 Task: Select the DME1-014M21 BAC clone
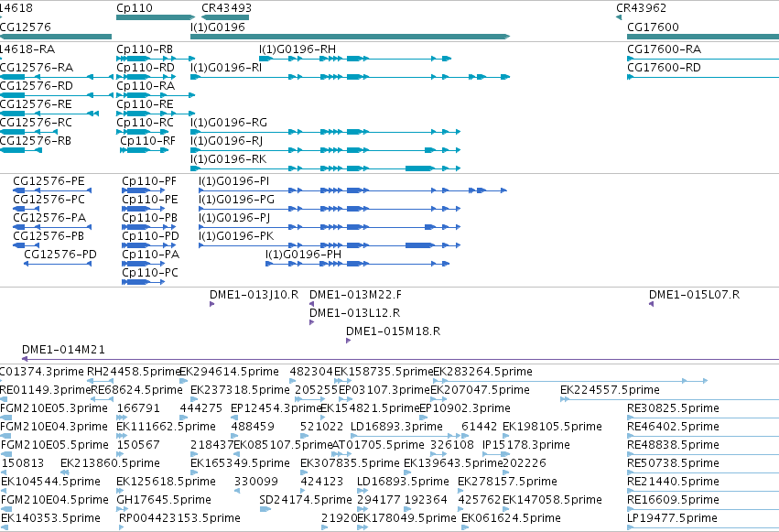[x=400, y=359]
